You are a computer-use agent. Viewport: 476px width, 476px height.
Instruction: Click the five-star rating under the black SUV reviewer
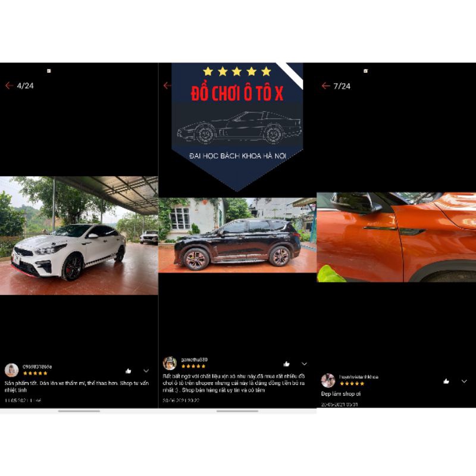[x=193, y=367]
